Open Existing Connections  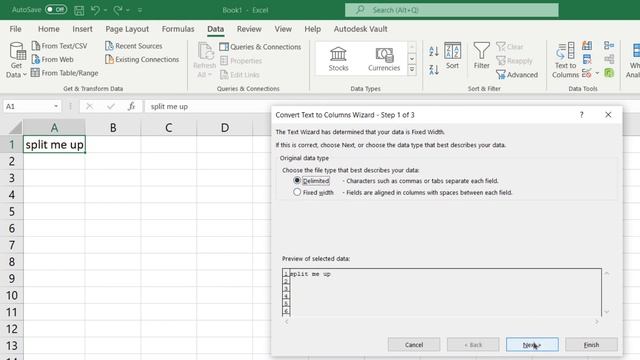pyautogui.click(x=142, y=59)
